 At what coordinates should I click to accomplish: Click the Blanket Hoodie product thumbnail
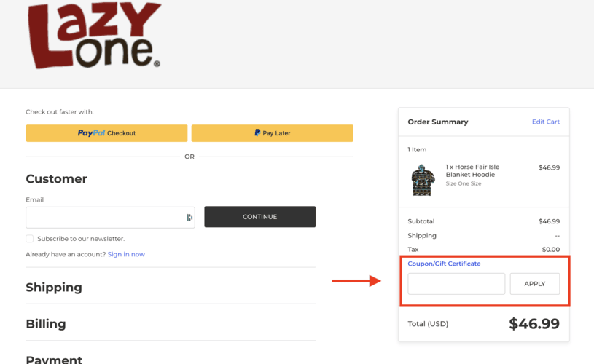tap(423, 180)
